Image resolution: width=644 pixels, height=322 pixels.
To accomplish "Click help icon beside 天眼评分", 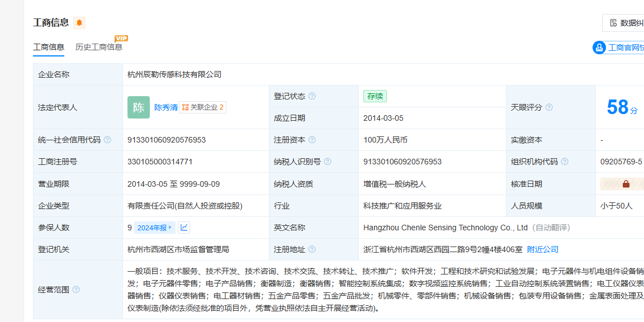I will coord(549,107).
